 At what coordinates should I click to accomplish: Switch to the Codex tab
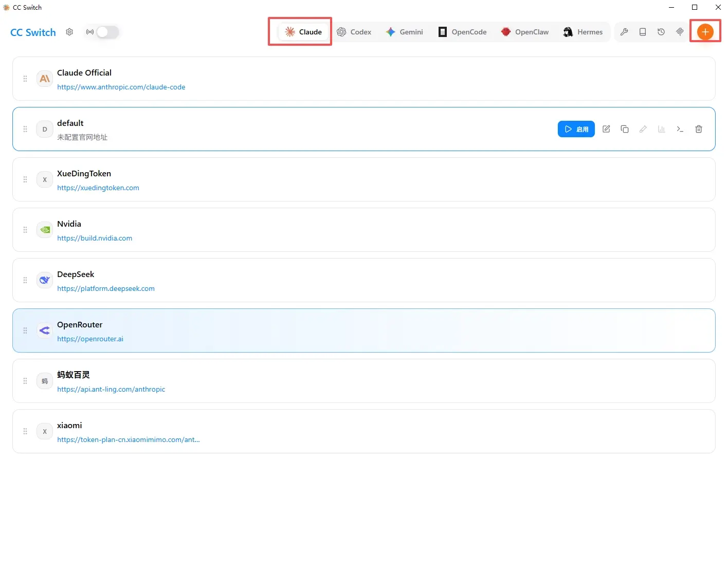[354, 32]
